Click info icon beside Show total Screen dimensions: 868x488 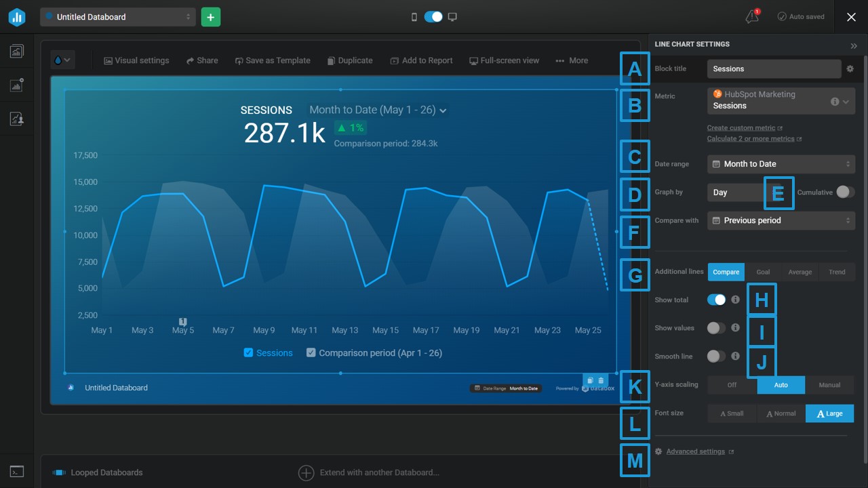coord(735,300)
